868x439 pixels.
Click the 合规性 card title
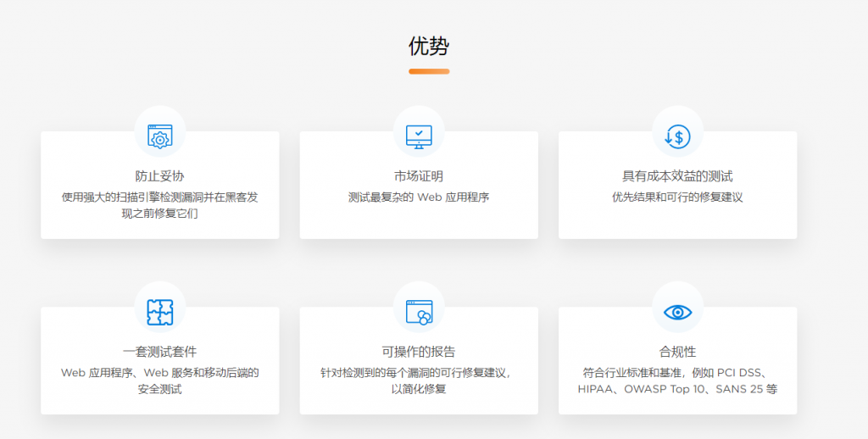(x=677, y=352)
